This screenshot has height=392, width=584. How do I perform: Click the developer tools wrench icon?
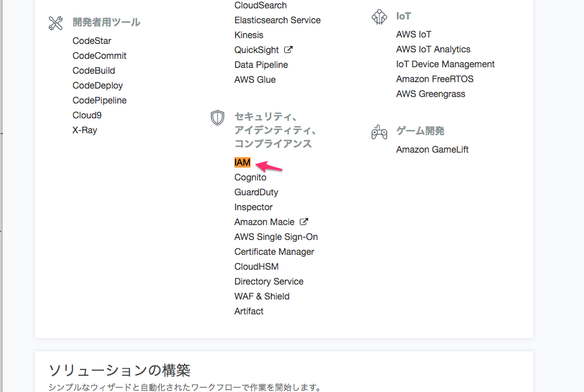(x=56, y=23)
